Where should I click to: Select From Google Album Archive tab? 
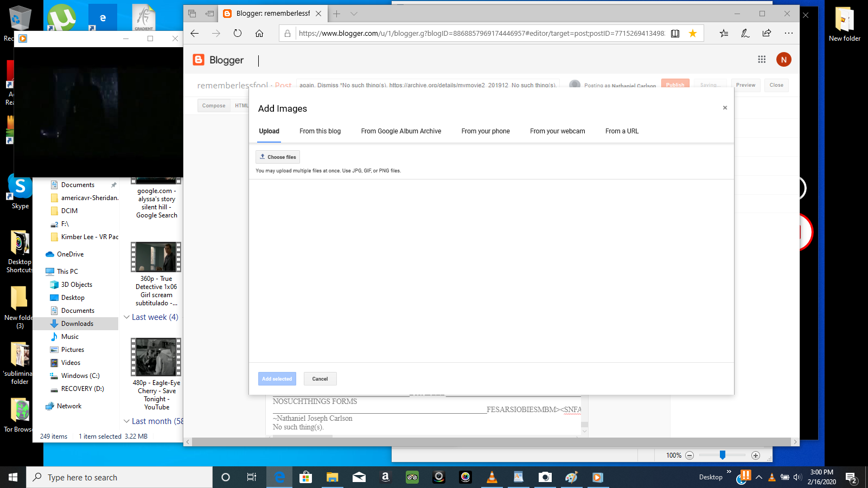click(x=401, y=131)
